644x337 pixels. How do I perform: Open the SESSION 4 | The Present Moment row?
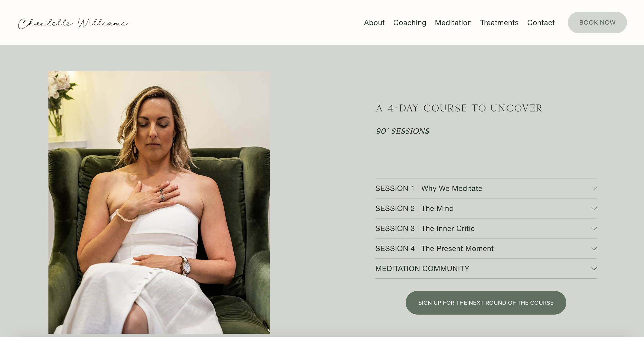point(486,249)
